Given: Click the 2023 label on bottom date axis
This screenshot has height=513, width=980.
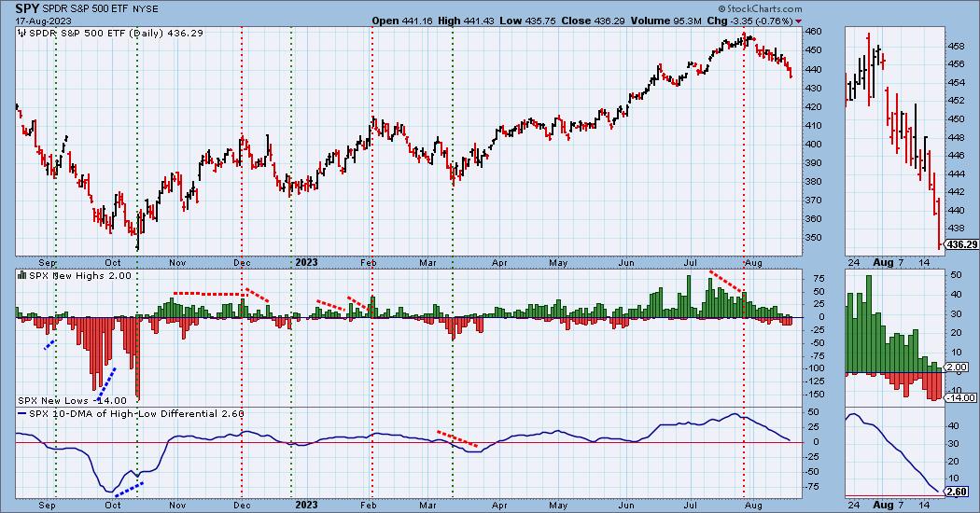Looking at the screenshot, I should [306, 505].
